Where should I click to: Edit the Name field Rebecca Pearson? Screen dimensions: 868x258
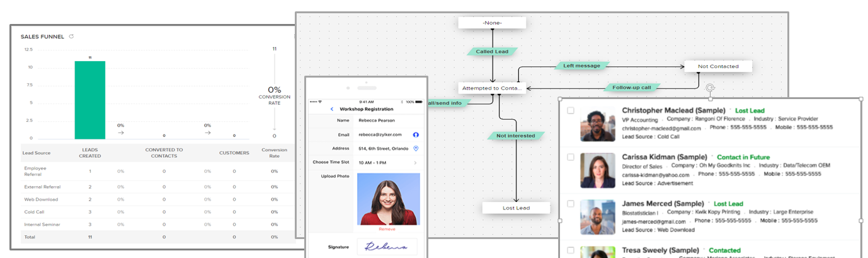(x=375, y=120)
